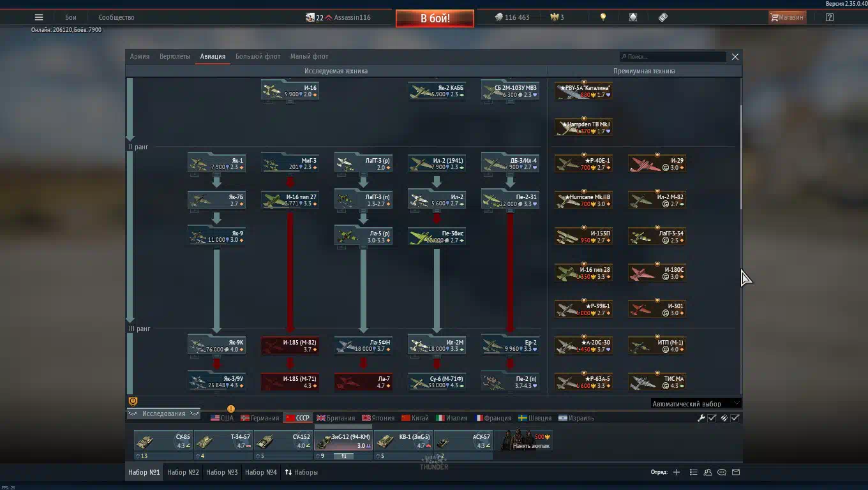Open the contacts people icon
Screen dimensions: 868x490
708,472
